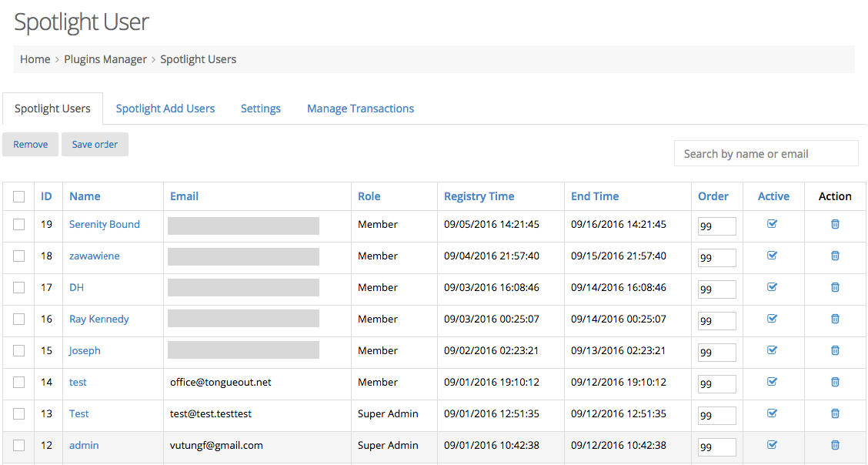Image resolution: width=868 pixels, height=465 pixels.
Task: Click the order input in Joseph row
Action: pyautogui.click(x=717, y=352)
